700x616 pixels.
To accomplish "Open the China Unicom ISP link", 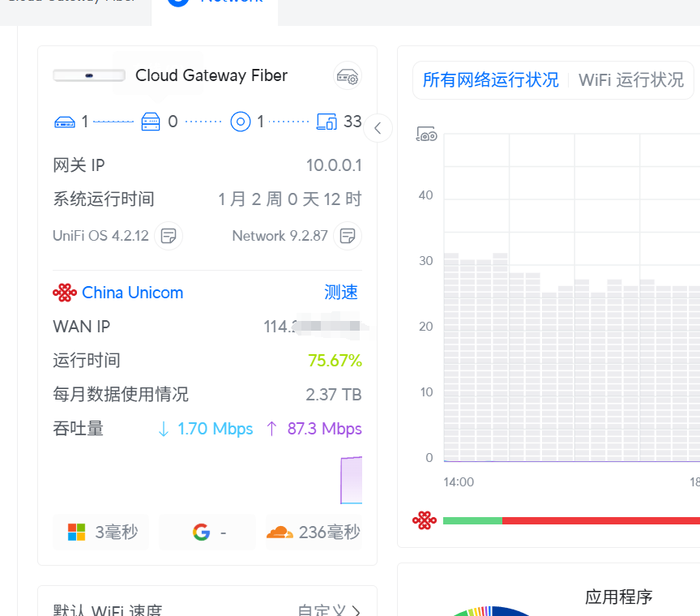I will click(133, 293).
